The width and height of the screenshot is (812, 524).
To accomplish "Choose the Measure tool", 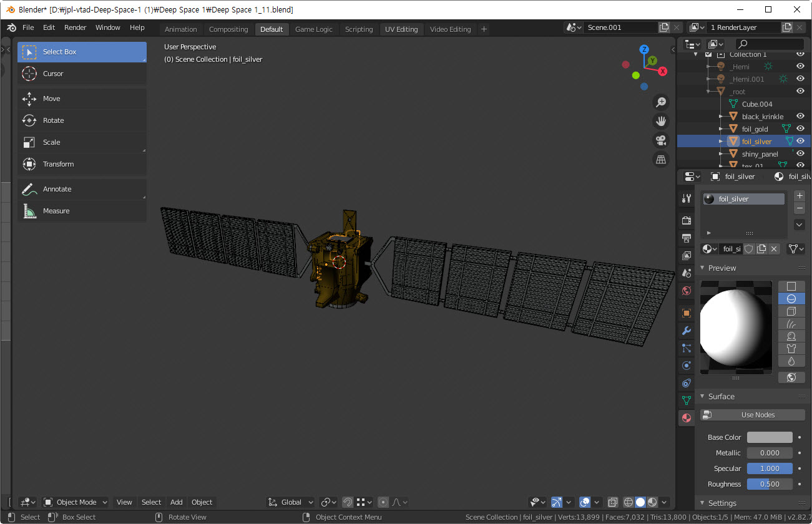I will coord(82,211).
